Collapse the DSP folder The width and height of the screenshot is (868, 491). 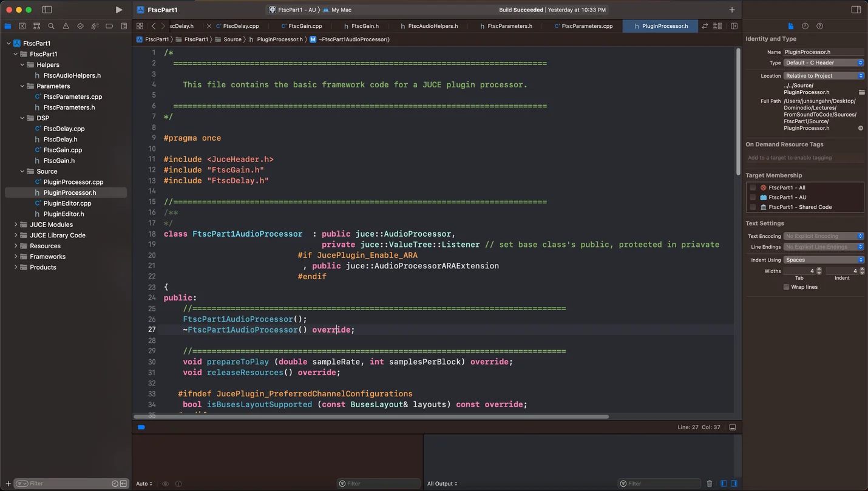pos(22,118)
